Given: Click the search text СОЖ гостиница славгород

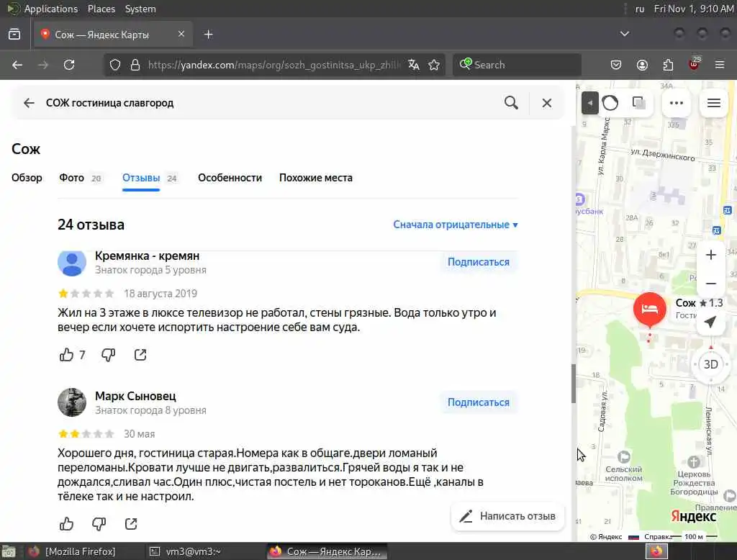Looking at the screenshot, I should 109,103.
